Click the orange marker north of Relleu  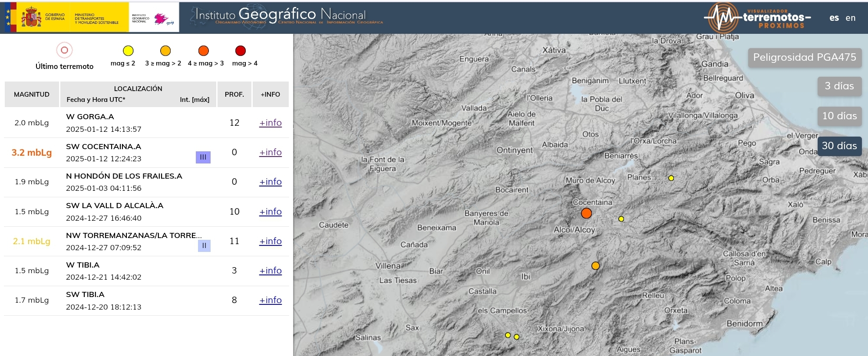pyautogui.click(x=595, y=265)
